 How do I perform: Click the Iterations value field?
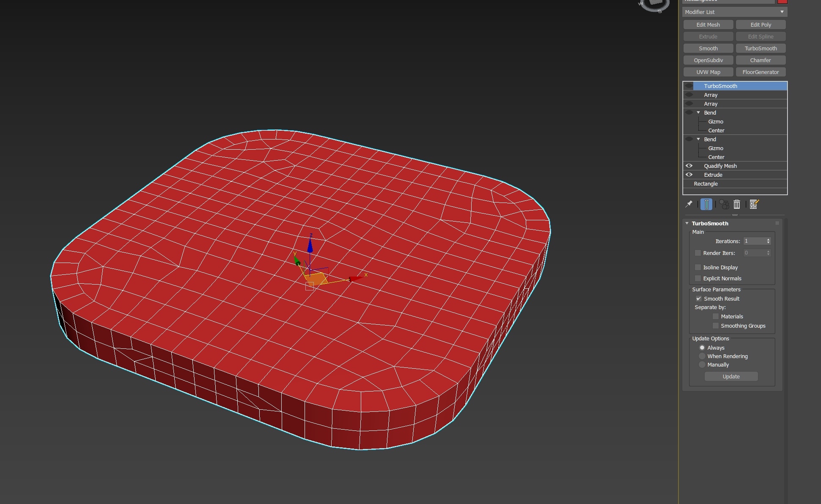point(754,241)
